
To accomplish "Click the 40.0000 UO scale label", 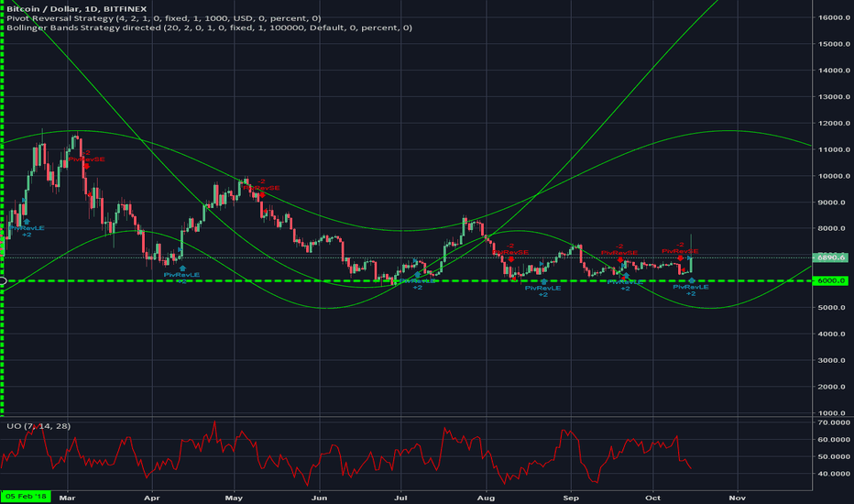I will click(834, 474).
